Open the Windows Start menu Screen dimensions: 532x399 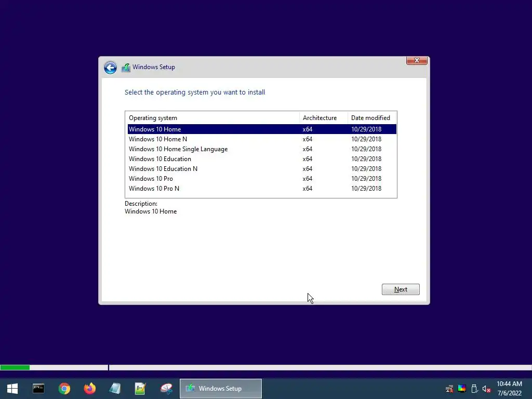point(12,389)
